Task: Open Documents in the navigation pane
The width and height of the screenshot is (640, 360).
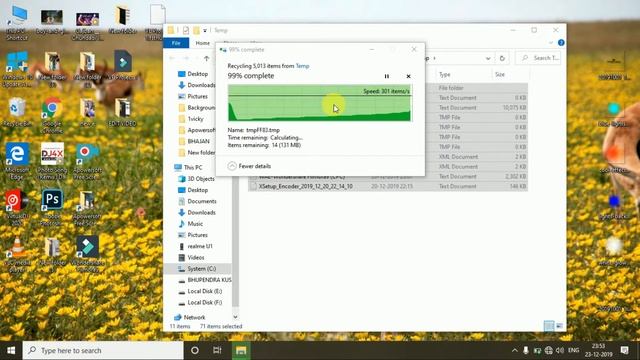Action: point(202,201)
